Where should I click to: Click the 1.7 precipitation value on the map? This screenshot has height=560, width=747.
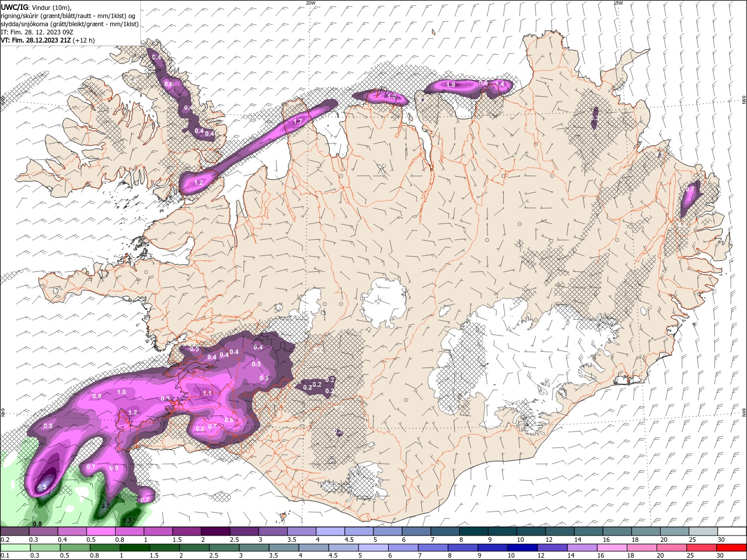(x=298, y=122)
